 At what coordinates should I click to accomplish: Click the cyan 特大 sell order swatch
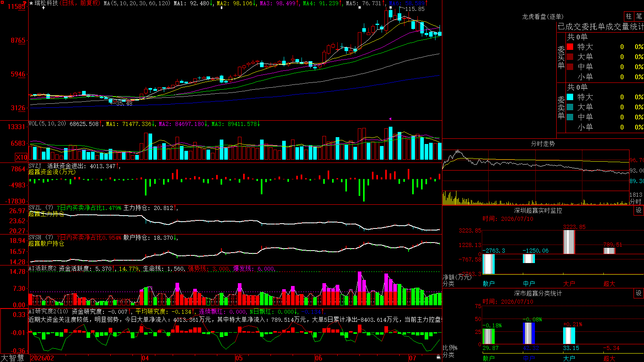pyautogui.click(x=570, y=97)
